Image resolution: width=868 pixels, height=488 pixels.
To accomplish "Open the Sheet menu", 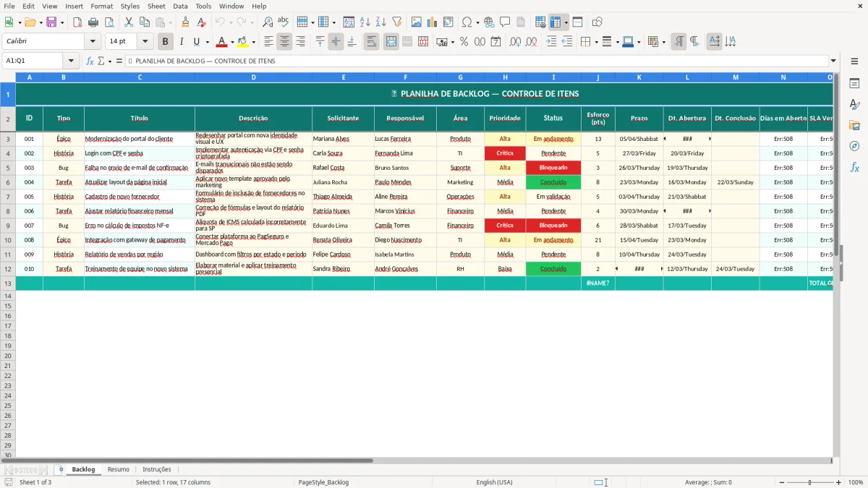I will (156, 6).
